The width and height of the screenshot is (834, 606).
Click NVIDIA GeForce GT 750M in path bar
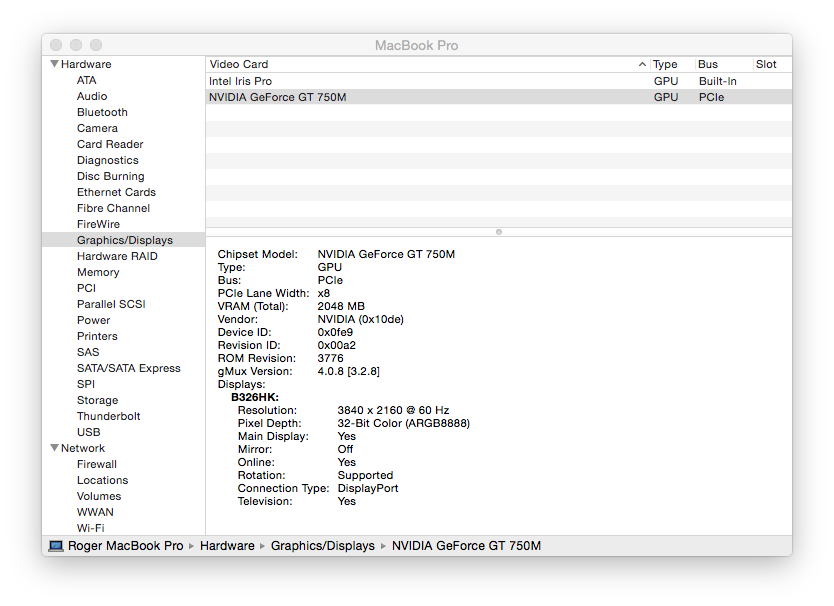pos(466,546)
